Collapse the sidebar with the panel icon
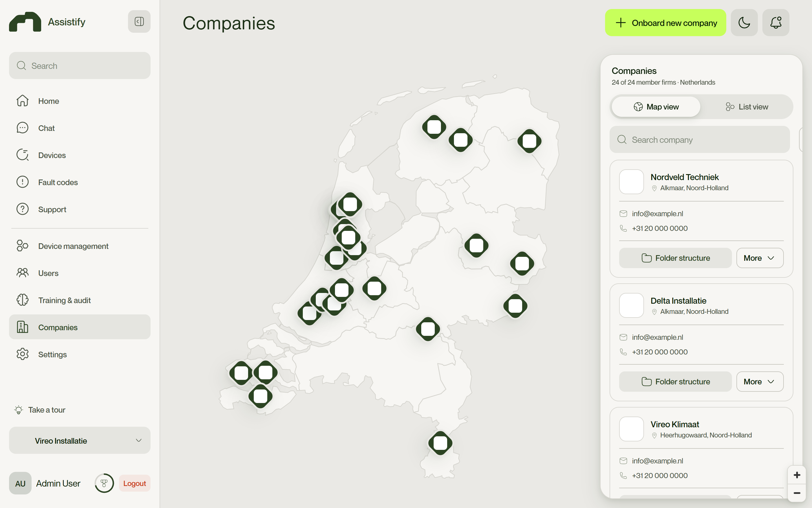This screenshot has height=508, width=812. click(x=139, y=21)
